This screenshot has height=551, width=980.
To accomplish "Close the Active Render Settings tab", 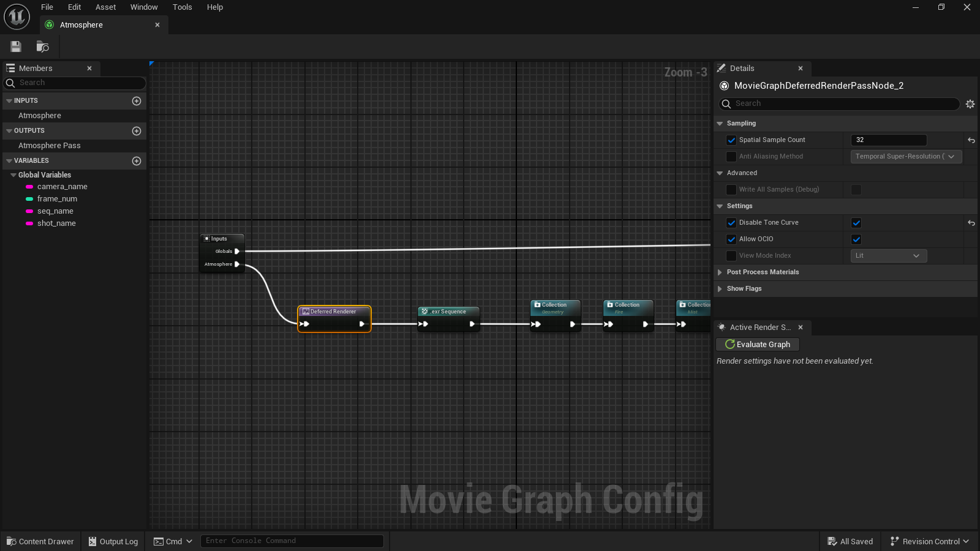I will click(x=801, y=328).
